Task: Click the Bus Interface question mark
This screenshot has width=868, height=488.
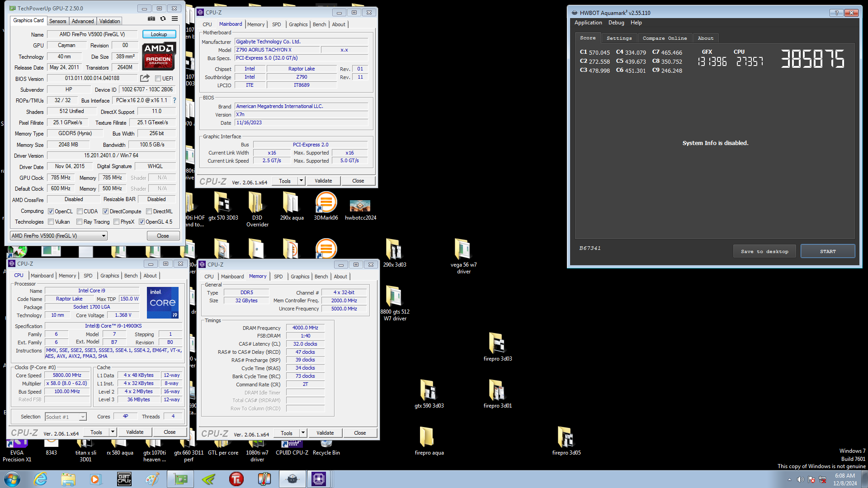Action: [175, 100]
